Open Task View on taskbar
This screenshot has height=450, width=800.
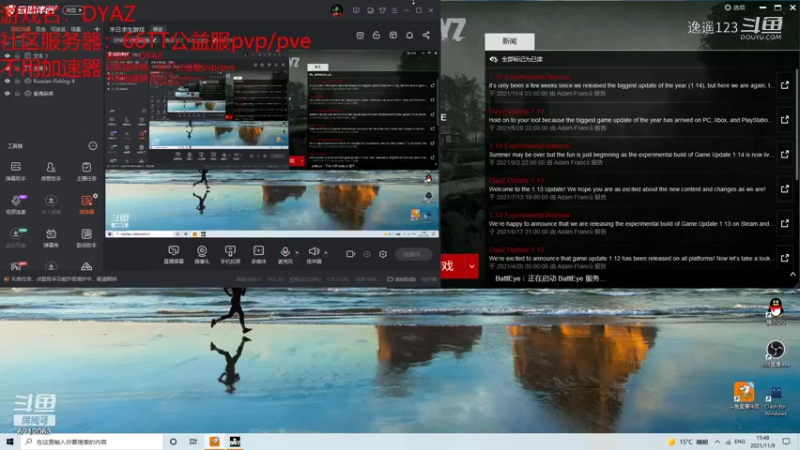pyautogui.click(x=193, y=442)
